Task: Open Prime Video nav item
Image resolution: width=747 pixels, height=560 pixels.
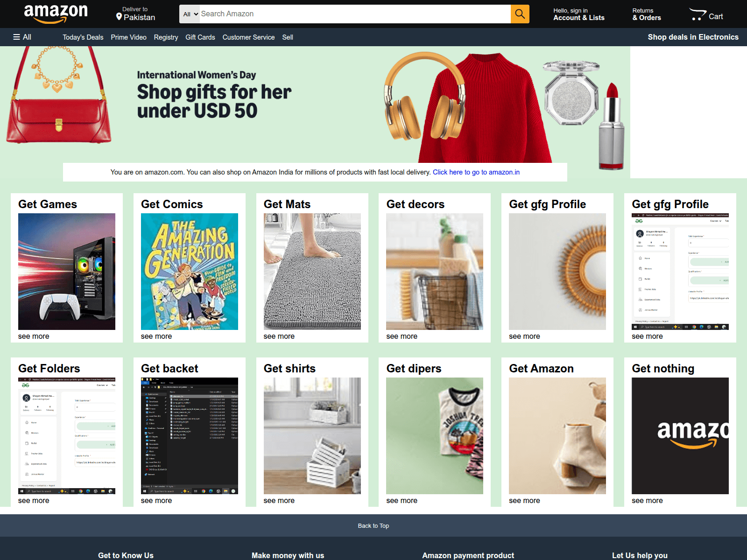Action: (x=128, y=37)
